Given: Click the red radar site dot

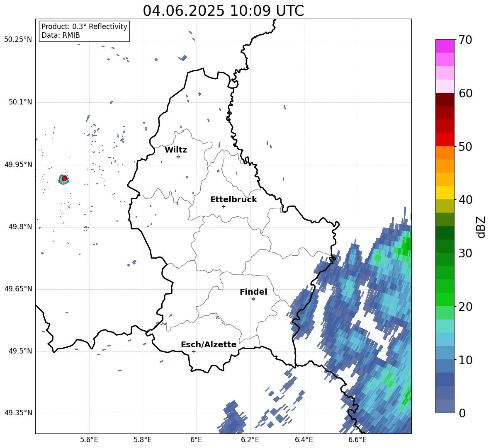Looking at the screenshot, I should (64, 179).
